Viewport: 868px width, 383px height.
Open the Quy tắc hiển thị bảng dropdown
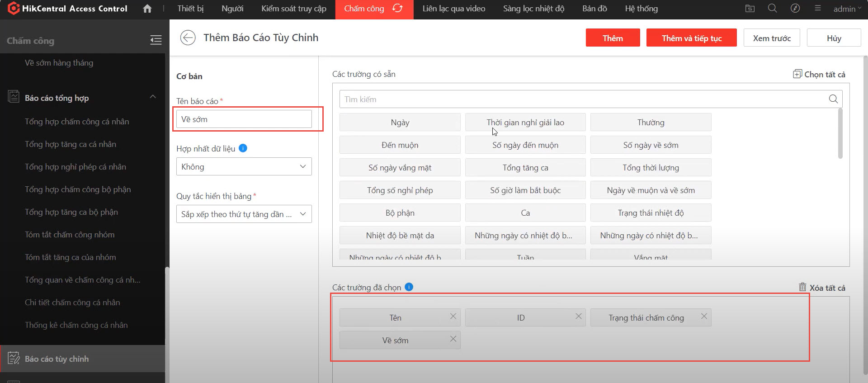244,214
